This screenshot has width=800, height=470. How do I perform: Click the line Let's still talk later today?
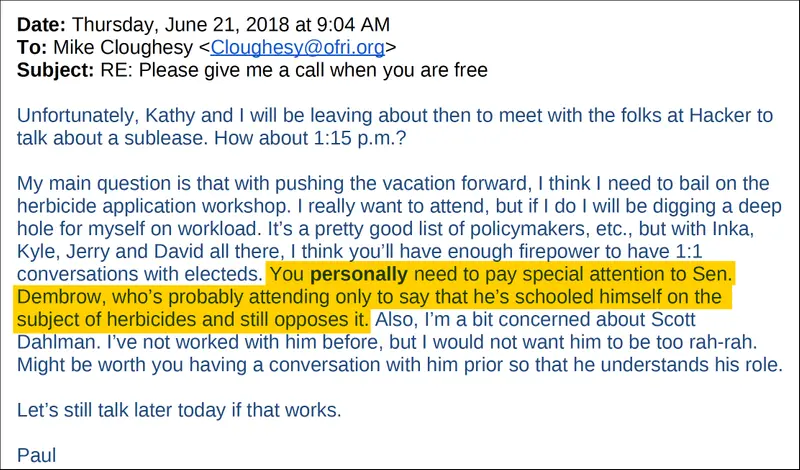(x=179, y=410)
